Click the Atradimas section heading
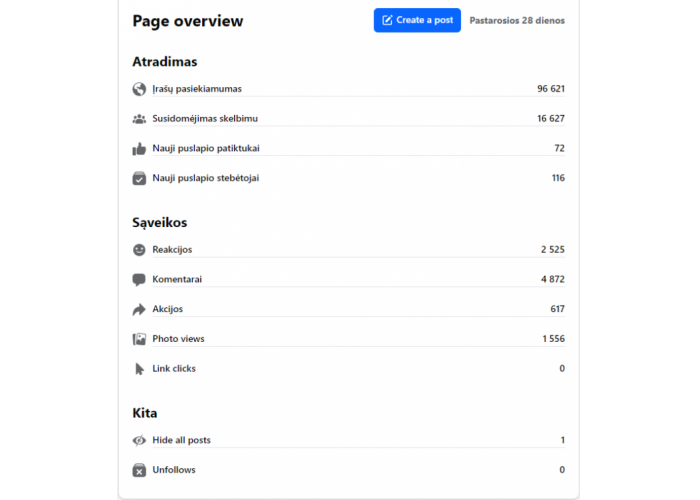The width and height of the screenshot is (700, 500). point(165,62)
